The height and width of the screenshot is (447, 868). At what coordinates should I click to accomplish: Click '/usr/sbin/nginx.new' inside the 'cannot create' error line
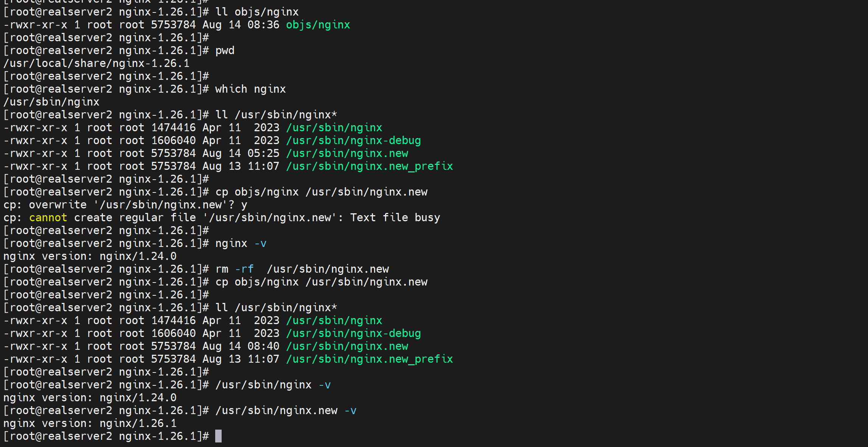pyautogui.click(x=270, y=218)
